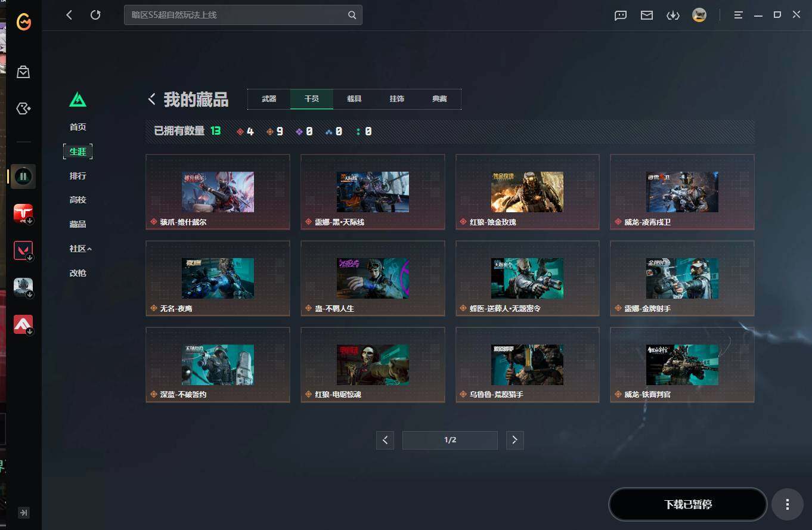Image resolution: width=812 pixels, height=530 pixels.
Task: Open 高校 in game navigation
Action: pos(78,200)
